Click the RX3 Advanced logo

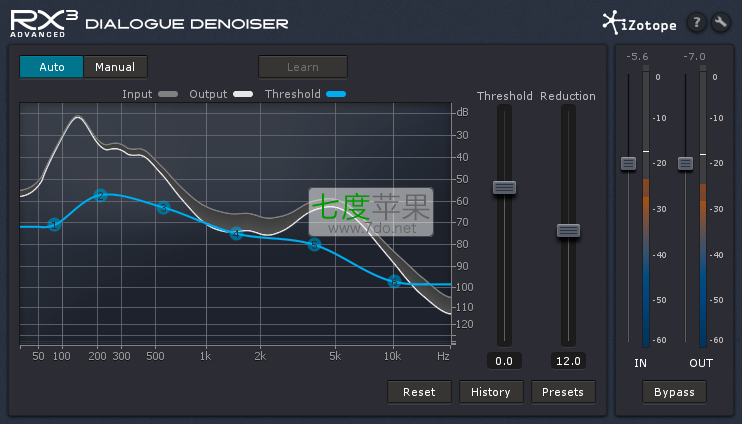coord(44,24)
